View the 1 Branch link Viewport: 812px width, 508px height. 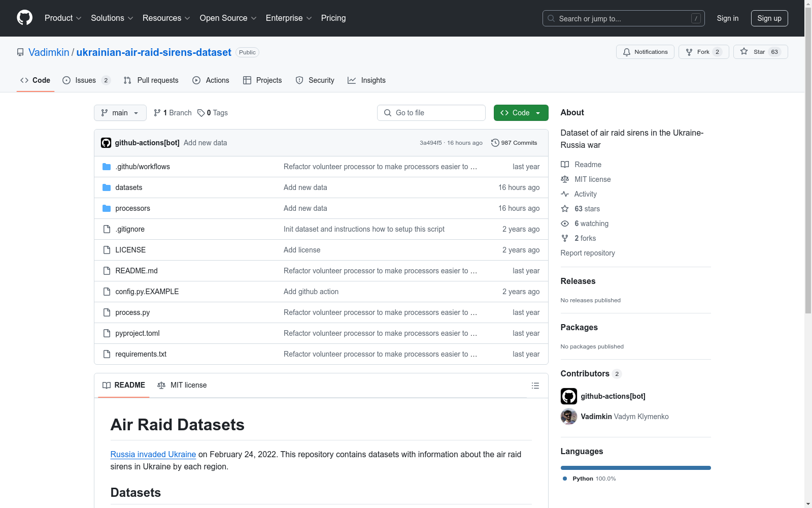coord(173,113)
